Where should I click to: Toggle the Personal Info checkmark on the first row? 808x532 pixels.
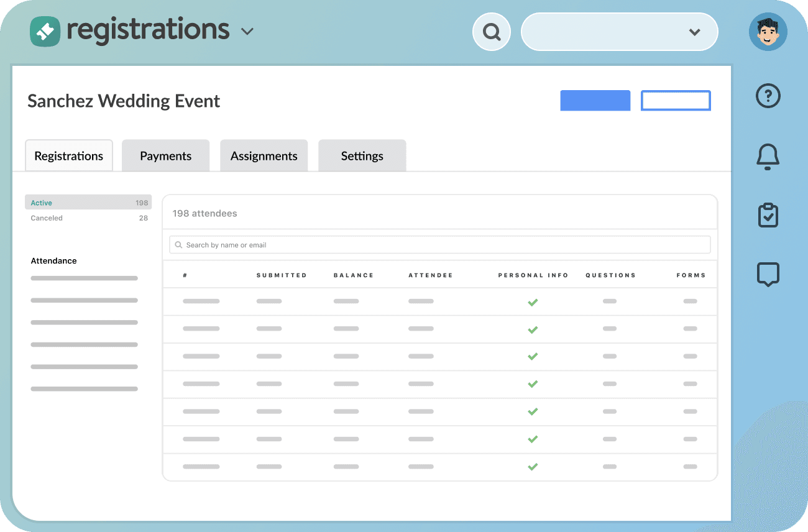coord(533,301)
